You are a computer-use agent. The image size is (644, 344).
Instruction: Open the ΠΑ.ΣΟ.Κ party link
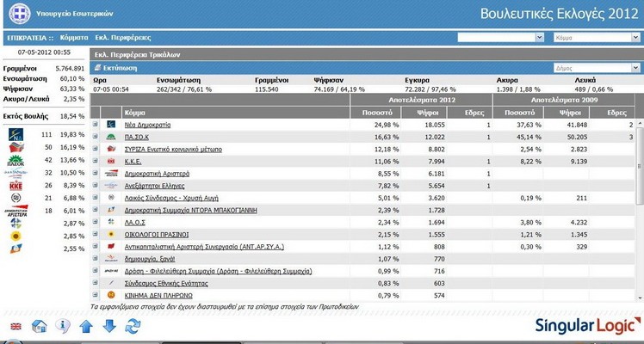point(136,137)
